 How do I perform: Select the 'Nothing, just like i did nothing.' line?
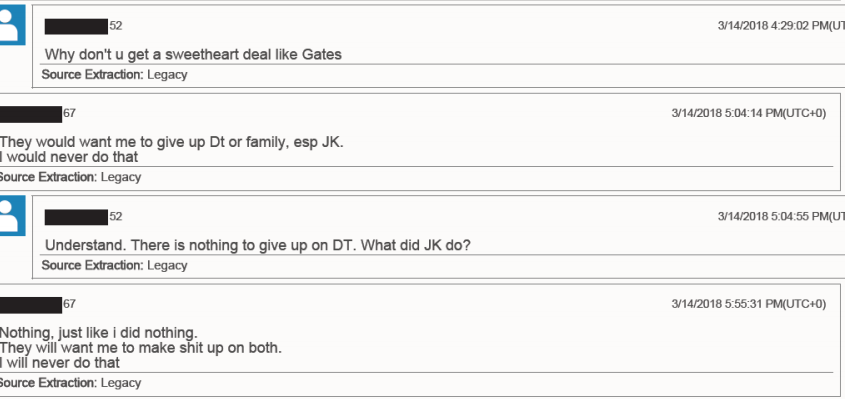99,333
